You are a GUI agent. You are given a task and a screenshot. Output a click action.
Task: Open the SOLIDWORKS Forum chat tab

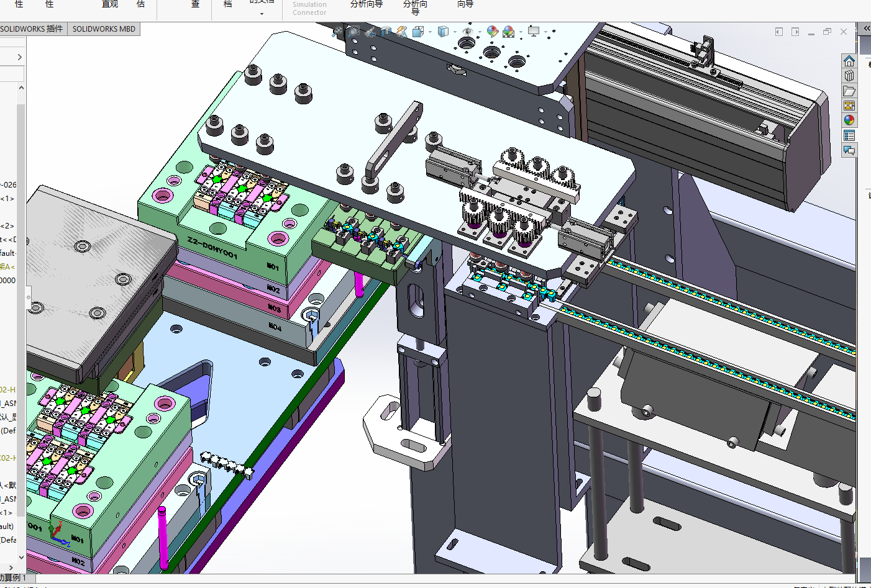click(x=849, y=150)
